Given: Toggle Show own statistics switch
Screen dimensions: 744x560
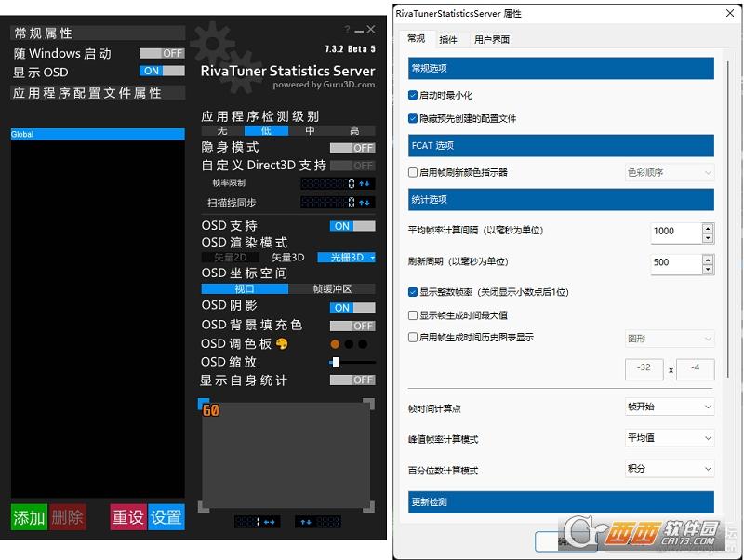Looking at the screenshot, I should (x=352, y=380).
